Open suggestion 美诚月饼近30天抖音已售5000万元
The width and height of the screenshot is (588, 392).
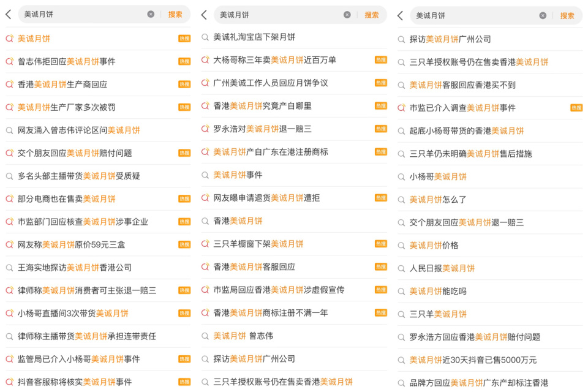(473, 360)
